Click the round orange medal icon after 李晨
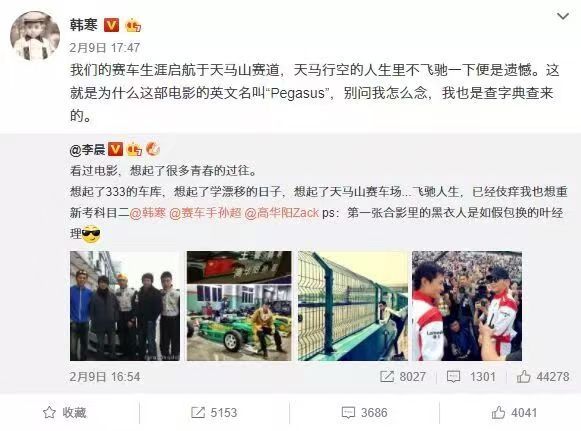This screenshot has height=431, width=581. click(x=153, y=149)
